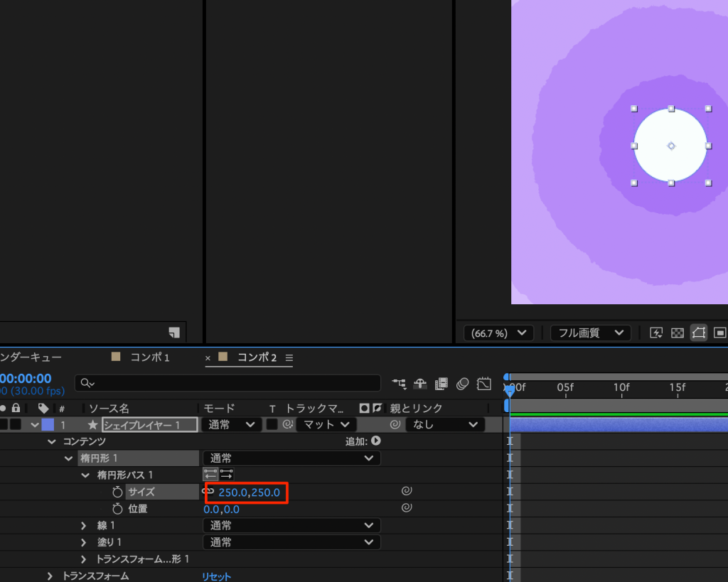
Task: Click stopwatch next to サイズ
Action: tap(118, 492)
